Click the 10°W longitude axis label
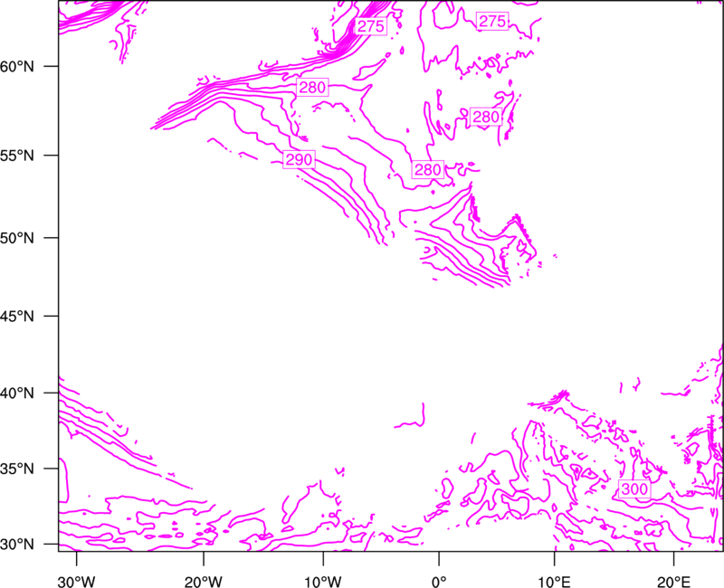The image size is (724, 588). [x=323, y=582]
